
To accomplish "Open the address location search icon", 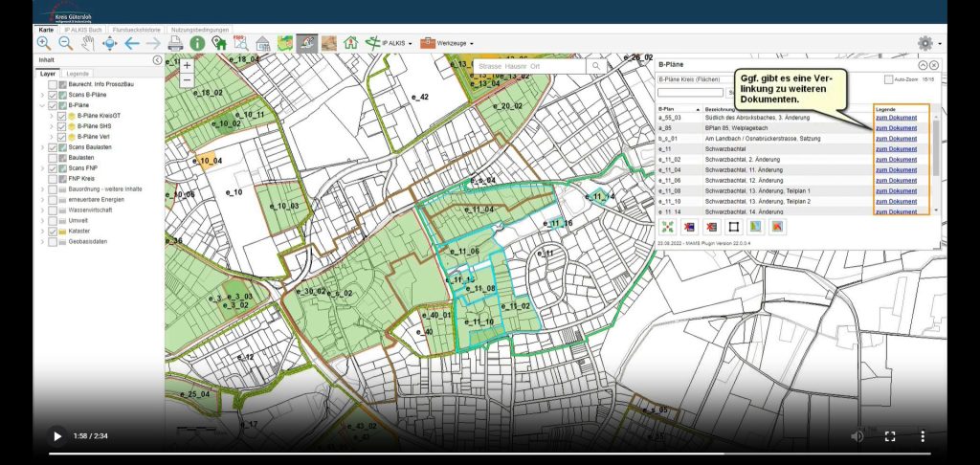I will pyautogui.click(x=219, y=43).
